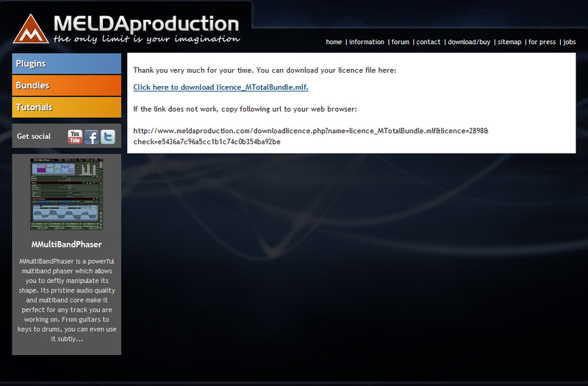Open the jobs nav link

569,42
